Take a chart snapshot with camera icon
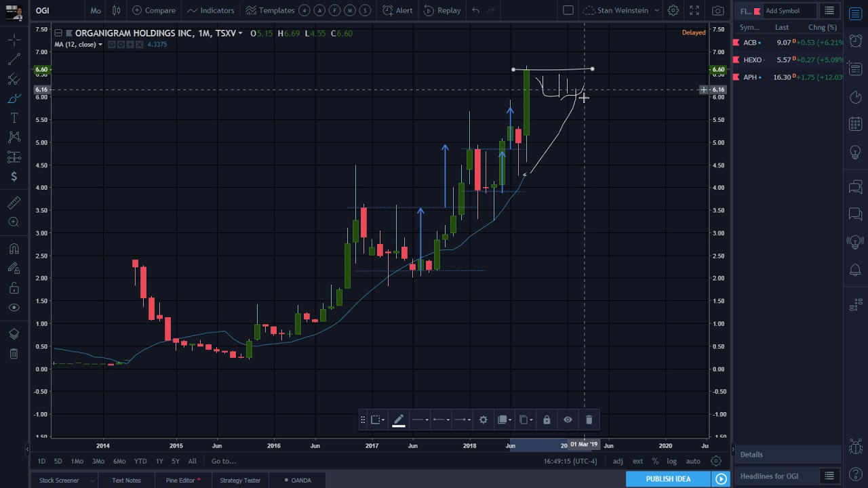 (x=717, y=10)
